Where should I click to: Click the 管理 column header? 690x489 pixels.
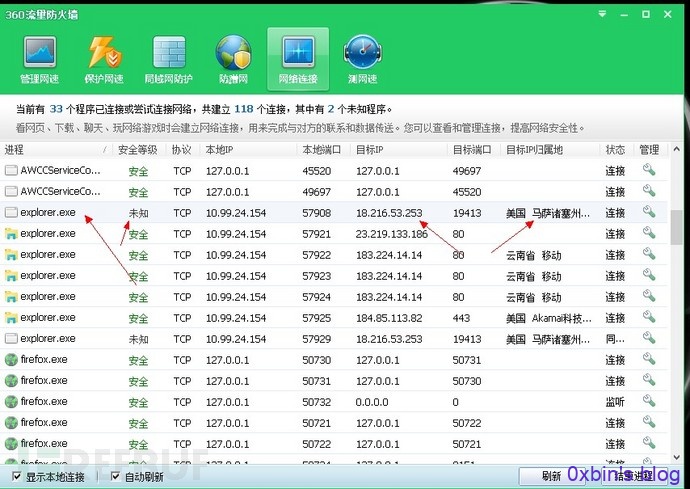tap(650, 150)
